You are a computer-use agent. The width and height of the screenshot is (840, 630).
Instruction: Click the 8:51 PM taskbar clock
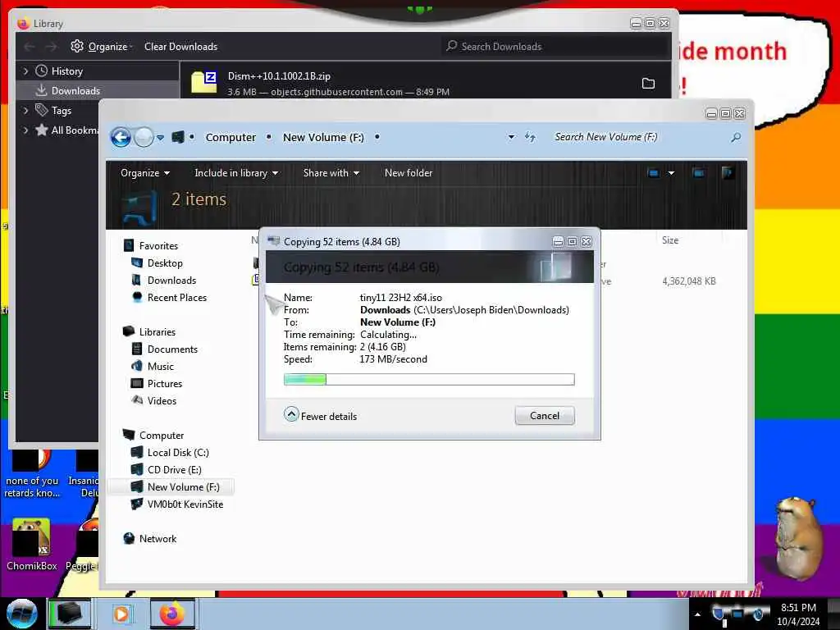pos(798,608)
